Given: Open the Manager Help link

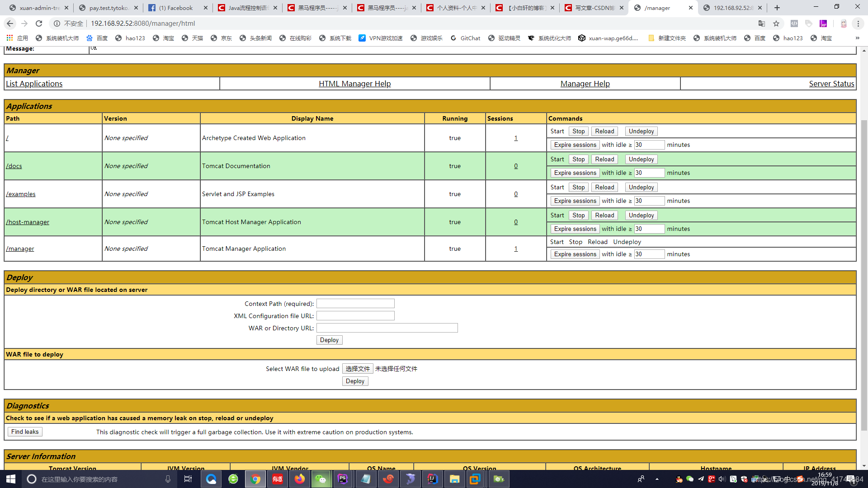Looking at the screenshot, I should coord(585,84).
